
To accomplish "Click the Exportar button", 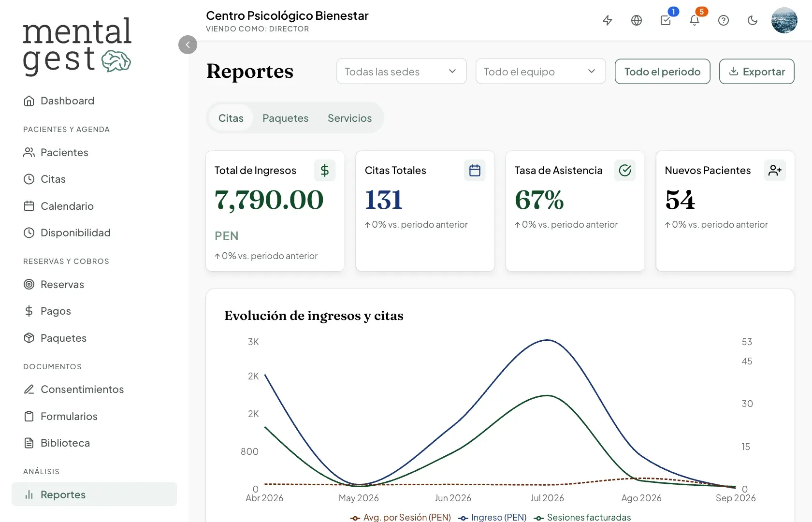I will click(756, 72).
